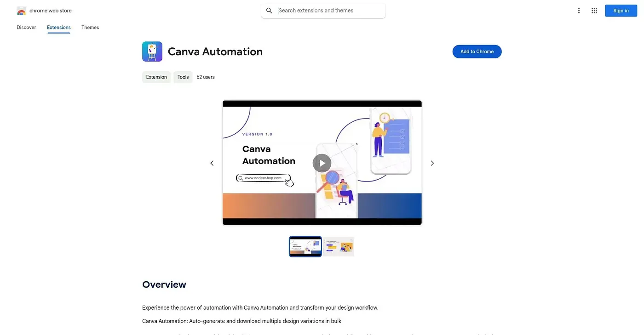Click the '62 users' text

point(206,77)
